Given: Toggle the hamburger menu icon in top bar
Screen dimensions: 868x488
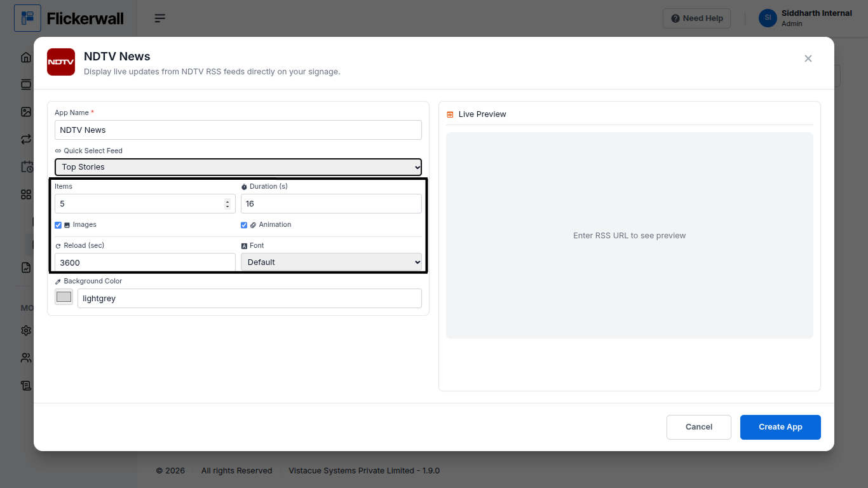Looking at the screenshot, I should click(160, 18).
